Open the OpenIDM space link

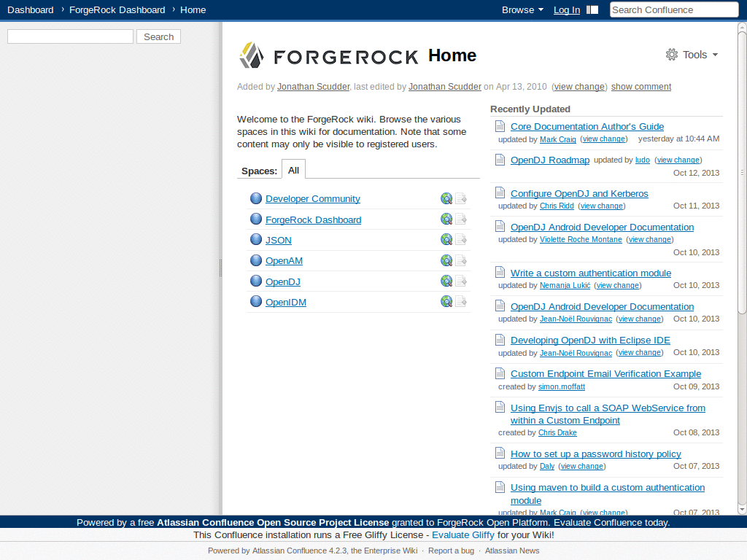(286, 303)
